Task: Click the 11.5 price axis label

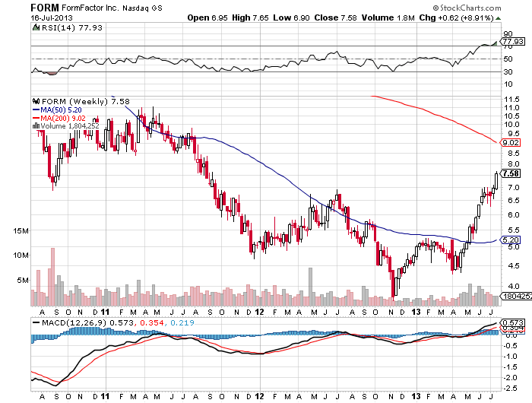Action: point(511,100)
